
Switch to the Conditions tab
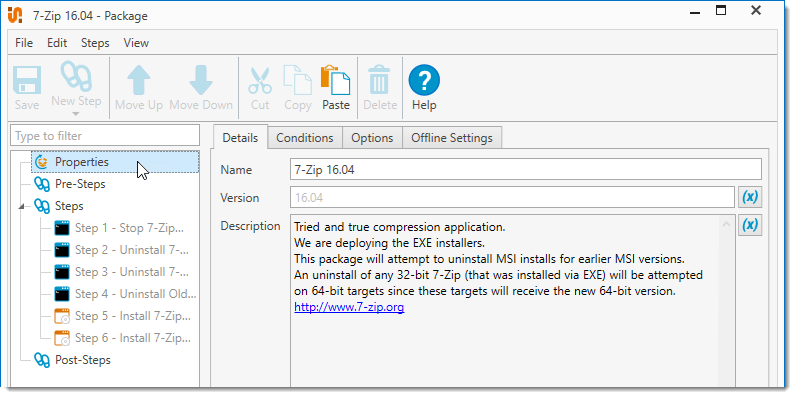[x=305, y=138]
